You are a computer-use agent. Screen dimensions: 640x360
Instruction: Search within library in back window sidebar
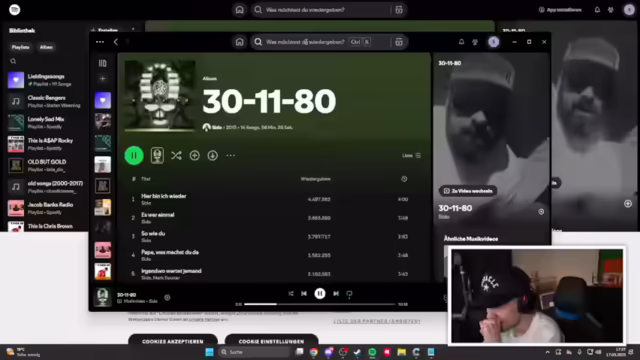(x=13, y=61)
